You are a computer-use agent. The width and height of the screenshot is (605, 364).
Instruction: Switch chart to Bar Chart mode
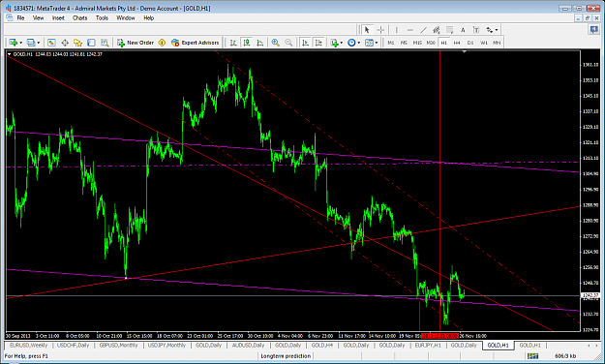(233, 43)
